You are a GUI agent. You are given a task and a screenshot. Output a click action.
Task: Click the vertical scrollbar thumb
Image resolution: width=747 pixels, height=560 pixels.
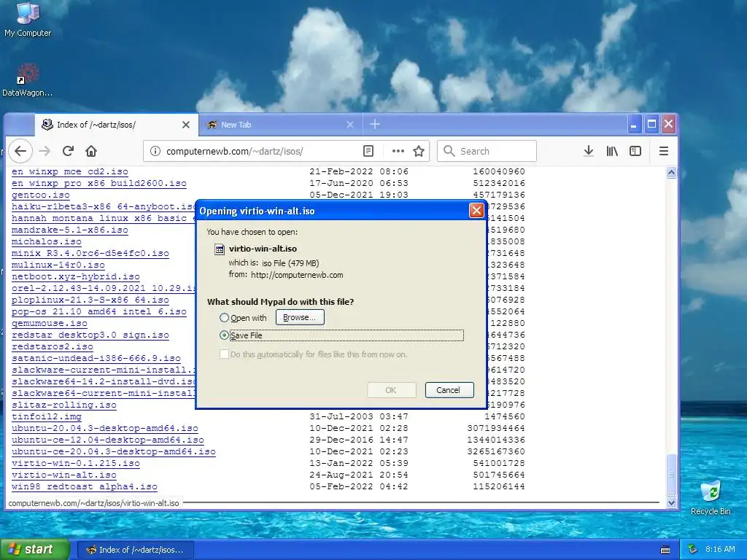[671, 475]
